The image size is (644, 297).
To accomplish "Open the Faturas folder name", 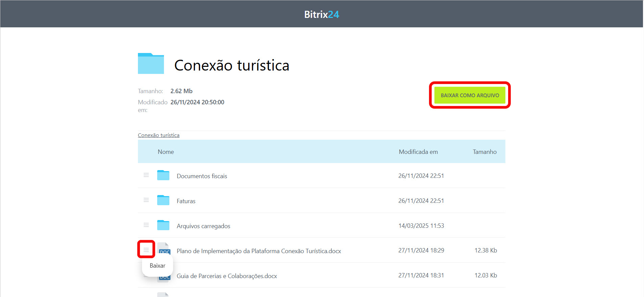I will click(x=186, y=201).
